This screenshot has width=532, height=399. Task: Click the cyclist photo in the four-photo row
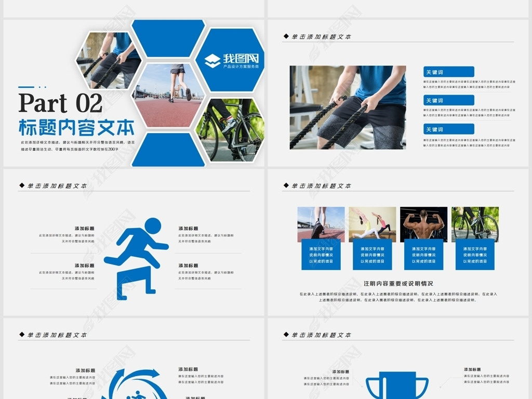click(475, 224)
